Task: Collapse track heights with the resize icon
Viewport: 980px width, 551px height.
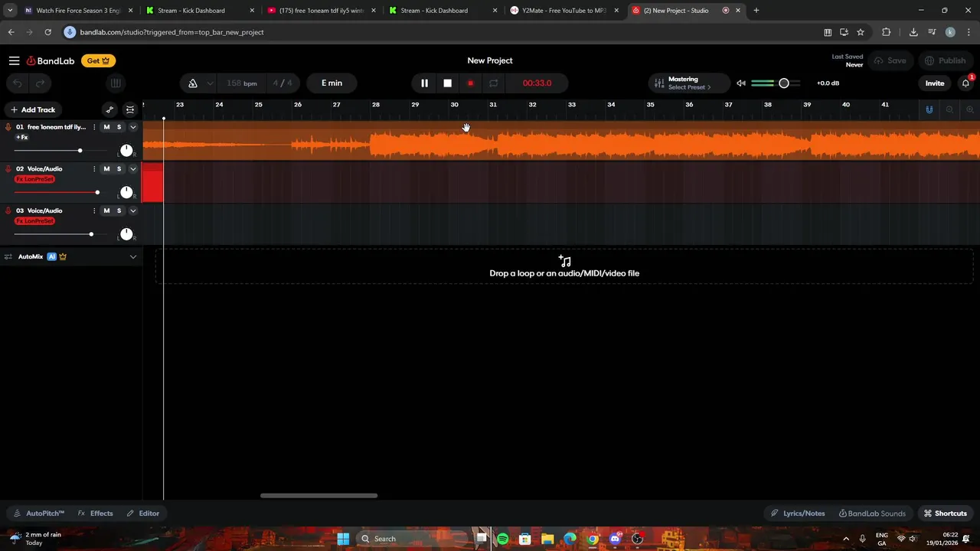Action: click(130, 109)
